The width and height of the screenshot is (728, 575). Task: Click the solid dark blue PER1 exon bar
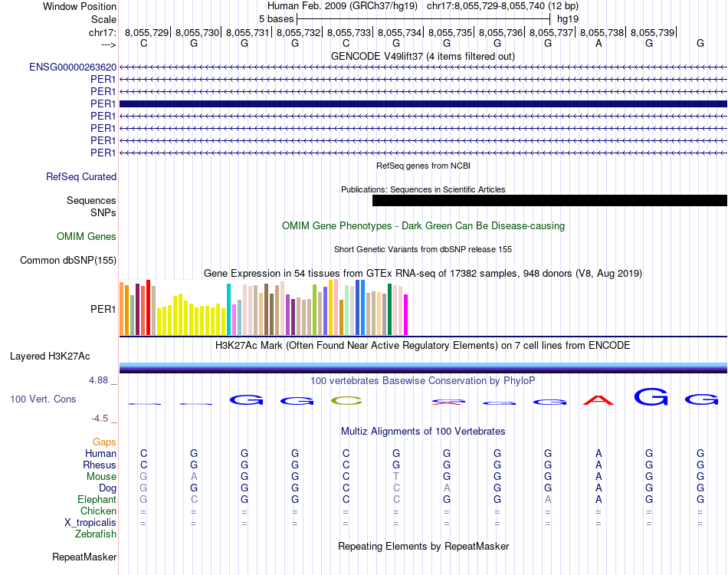pos(423,104)
